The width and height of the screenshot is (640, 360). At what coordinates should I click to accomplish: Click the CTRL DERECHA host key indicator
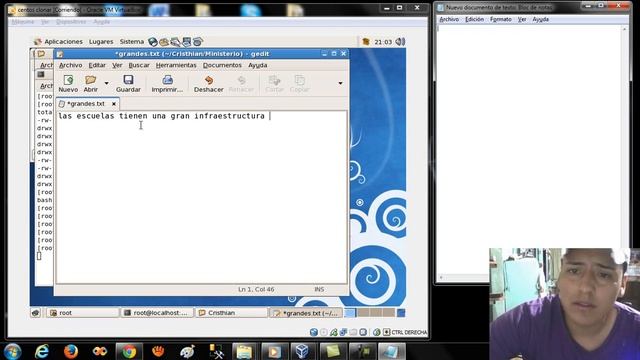point(409,332)
